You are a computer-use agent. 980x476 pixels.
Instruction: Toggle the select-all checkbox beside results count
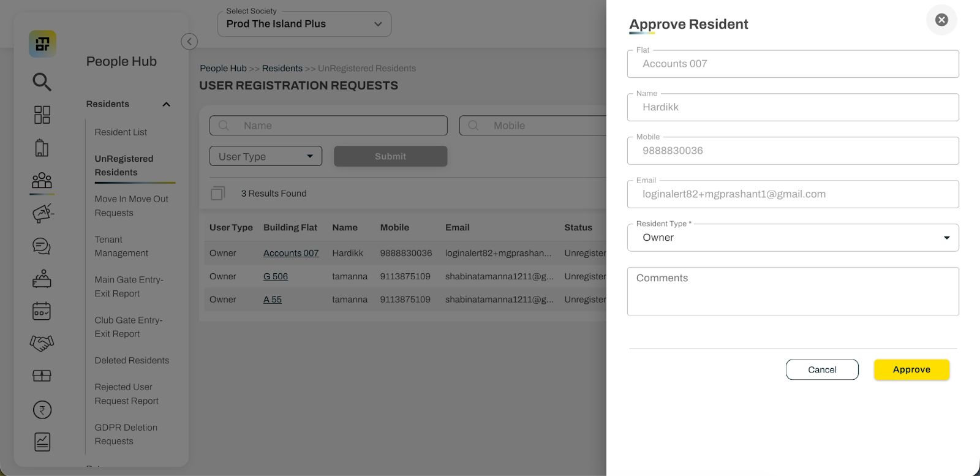click(x=217, y=194)
